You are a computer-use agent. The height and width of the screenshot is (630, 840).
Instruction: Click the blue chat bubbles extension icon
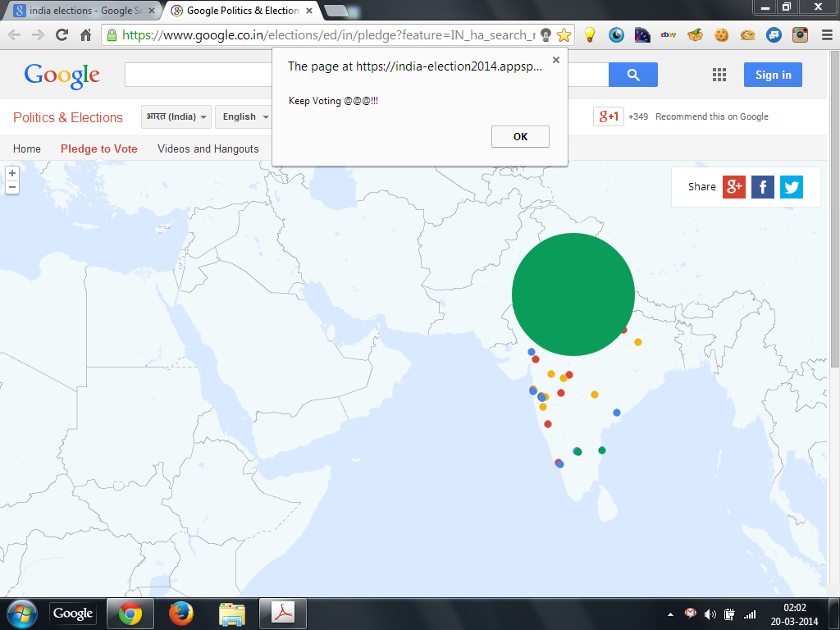(x=774, y=35)
